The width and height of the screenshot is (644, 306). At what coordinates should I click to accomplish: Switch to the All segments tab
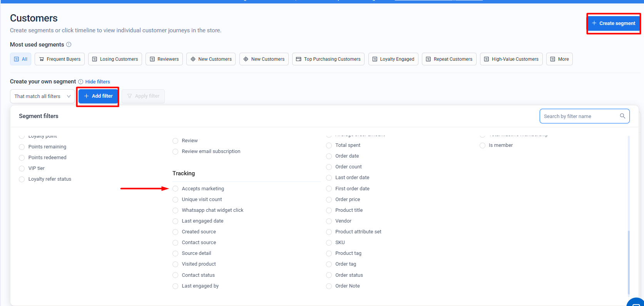point(21,59)
